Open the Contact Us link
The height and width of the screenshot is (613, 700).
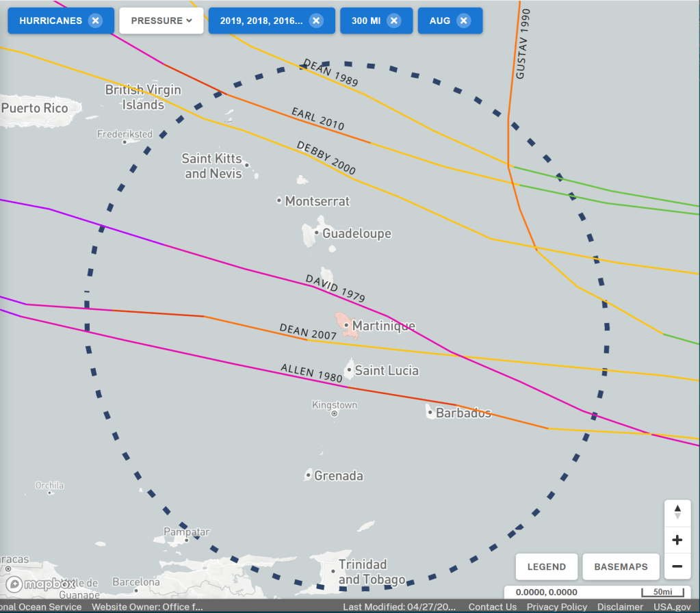point(492,607)
